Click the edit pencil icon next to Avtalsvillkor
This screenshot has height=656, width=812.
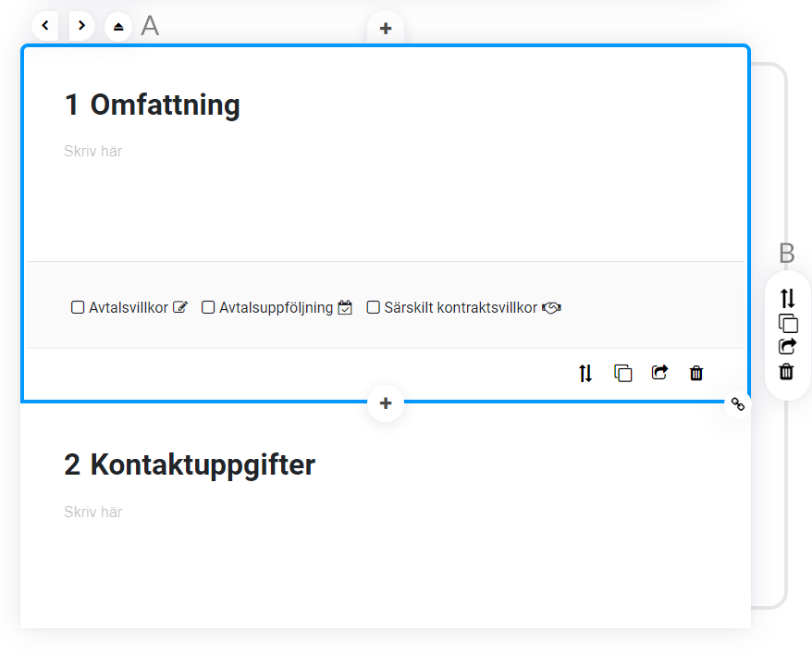click(179, 307)
